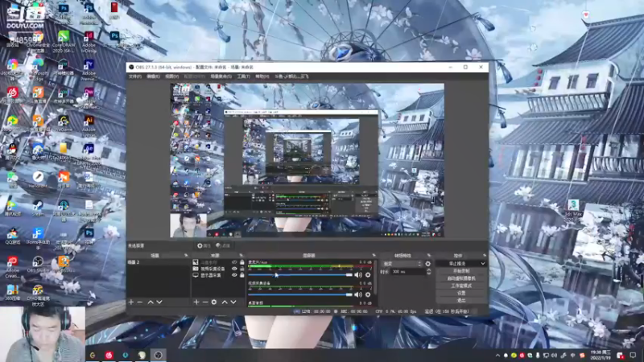644x362 pixels.
Task: Show hidden tray icons with the chevron
Action: 497,356
